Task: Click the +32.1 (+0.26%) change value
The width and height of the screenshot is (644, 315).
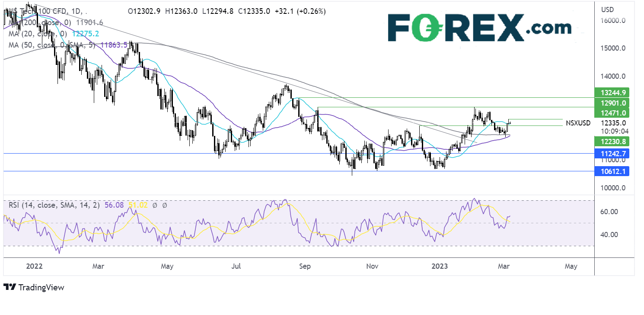Action: [x=300, y=12]
